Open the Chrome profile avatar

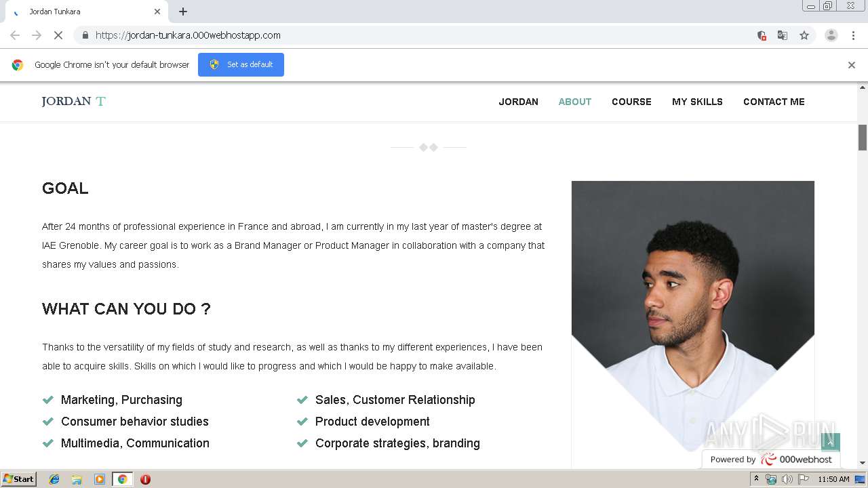(831, 35)
